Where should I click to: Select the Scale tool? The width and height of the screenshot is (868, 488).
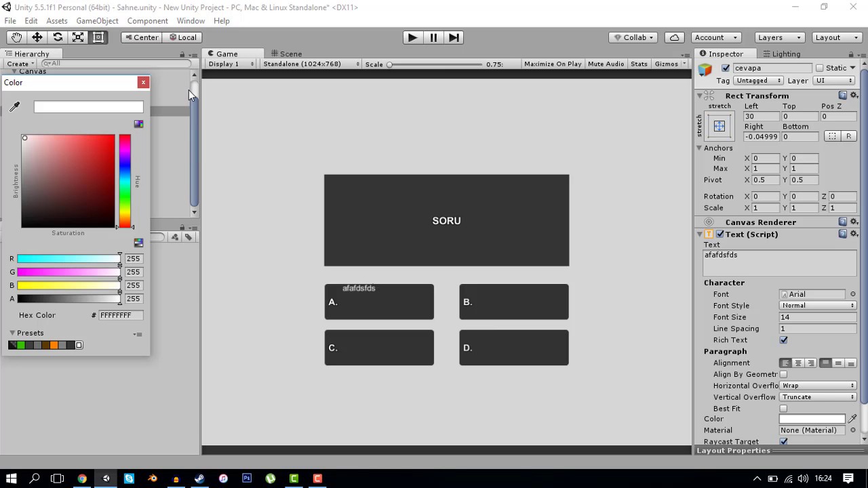tap(78, 37)
